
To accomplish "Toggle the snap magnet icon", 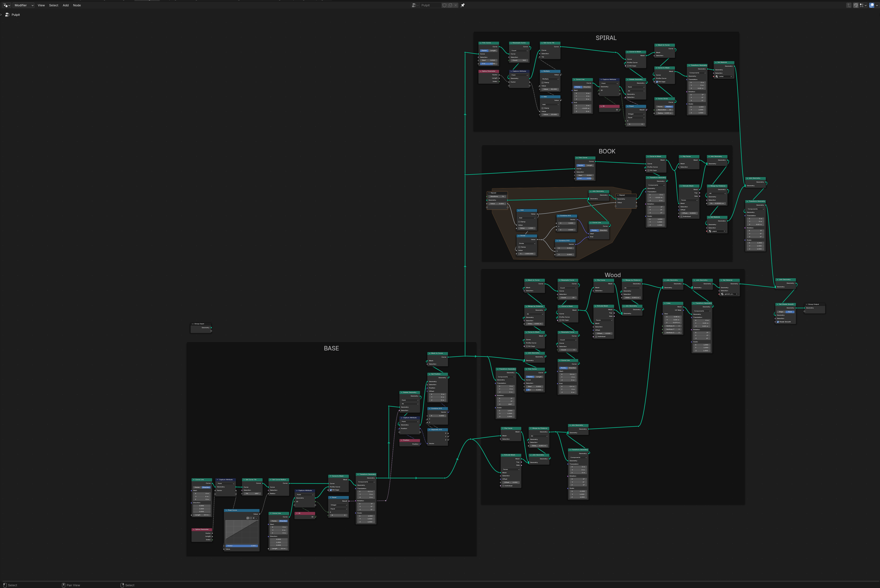I will [x=856, y=5].
